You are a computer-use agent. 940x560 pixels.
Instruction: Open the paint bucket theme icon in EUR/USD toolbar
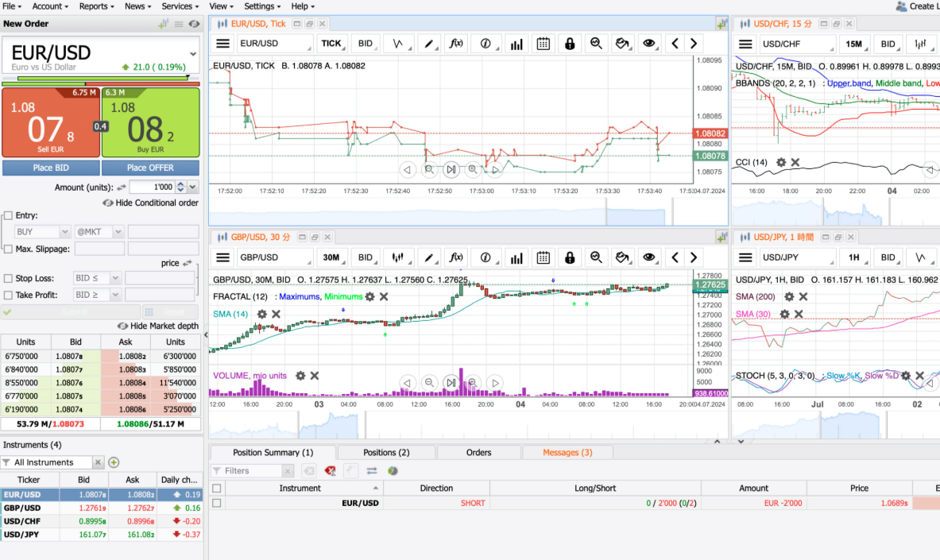[x=622, y=44]
